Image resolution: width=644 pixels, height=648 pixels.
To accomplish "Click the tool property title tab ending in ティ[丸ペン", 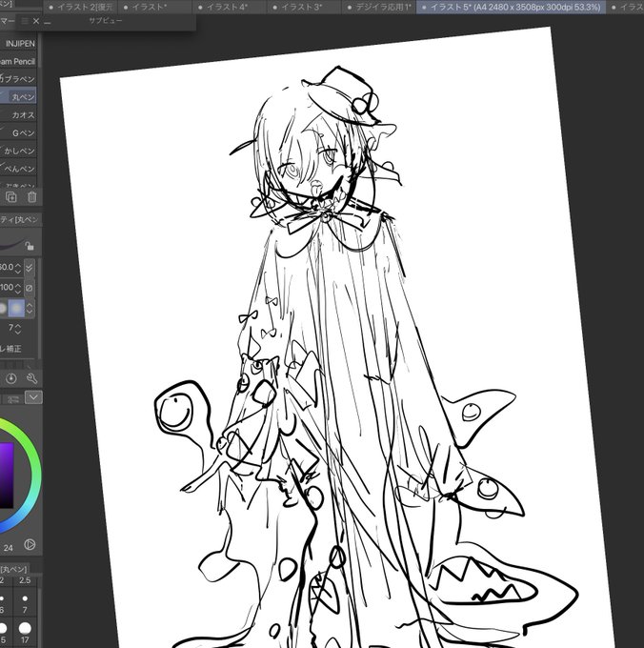I will [20, 219].
